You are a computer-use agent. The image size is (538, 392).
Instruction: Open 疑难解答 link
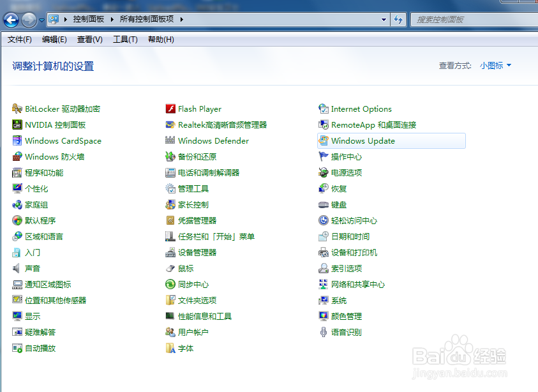tap(40, 332)
